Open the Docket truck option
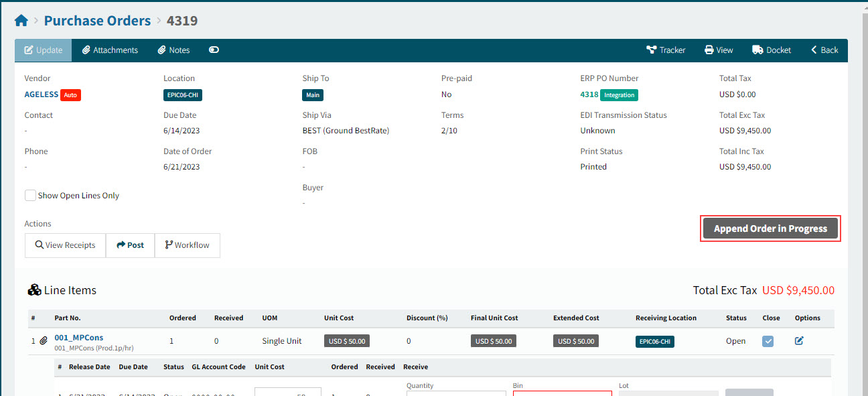 (771, 50)
